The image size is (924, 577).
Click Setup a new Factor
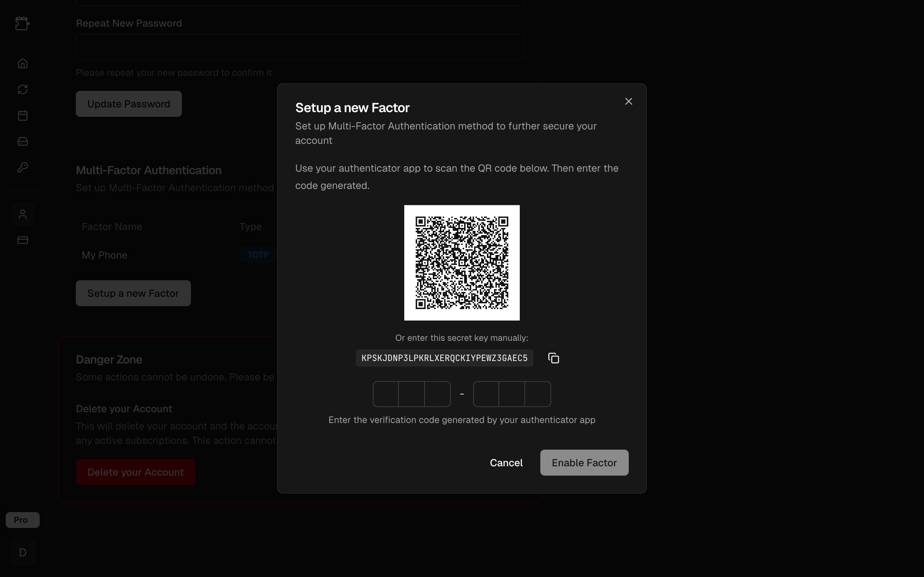click(x=133, y=293)
